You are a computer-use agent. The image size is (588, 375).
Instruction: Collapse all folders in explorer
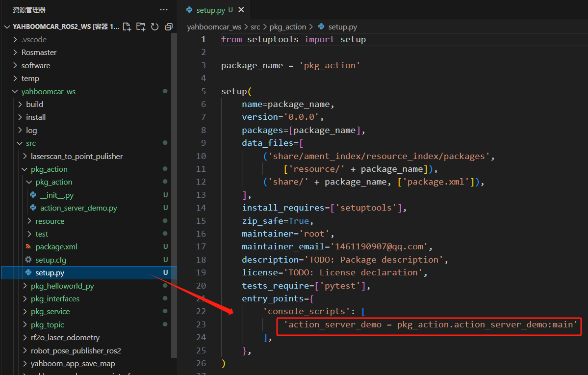tap(169, 27)
